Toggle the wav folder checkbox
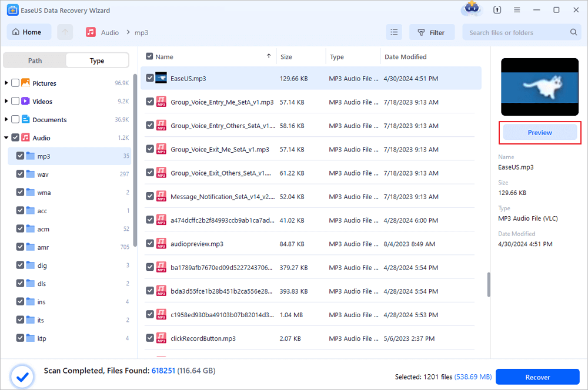Screen dimensions: 588x390 click(21, 174)
